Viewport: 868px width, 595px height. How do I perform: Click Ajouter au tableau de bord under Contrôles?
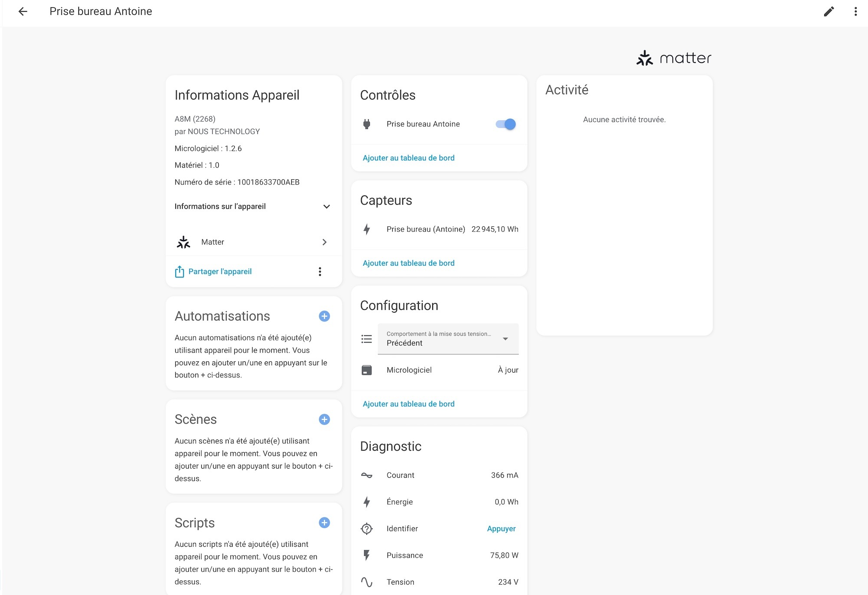[x=408, y=158]
